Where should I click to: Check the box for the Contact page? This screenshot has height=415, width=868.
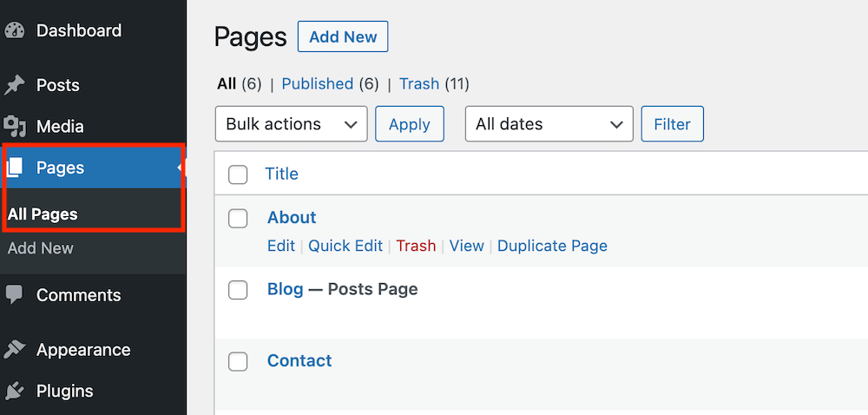(238, 361)
